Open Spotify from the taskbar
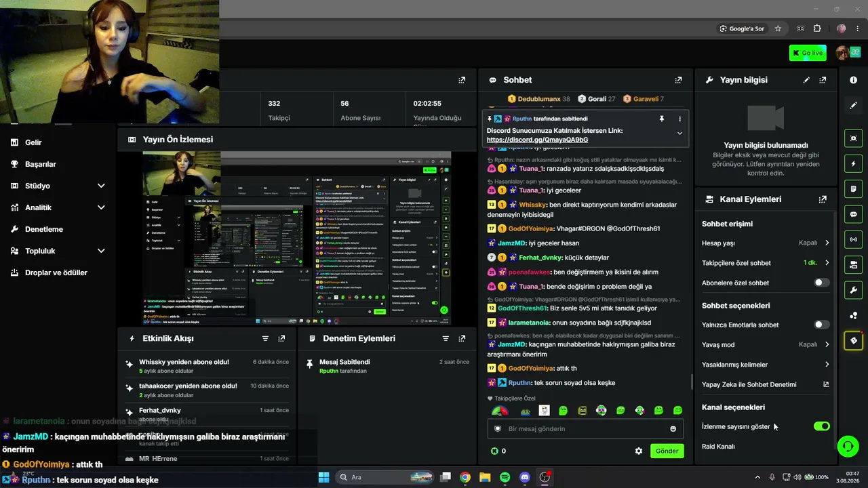 pyautogui.click(x=505, y=477)
